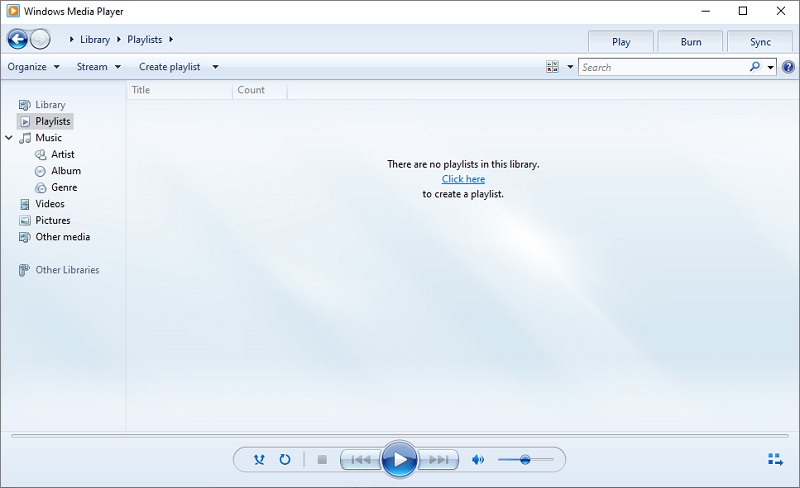Click into the Search input field

664,67
